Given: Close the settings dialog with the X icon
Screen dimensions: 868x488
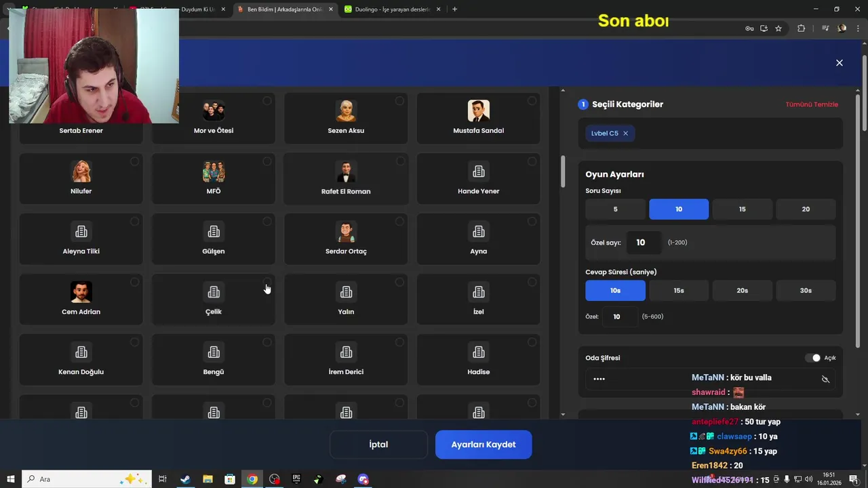Looking at the screenshot, I should click(x=839, y=62).
